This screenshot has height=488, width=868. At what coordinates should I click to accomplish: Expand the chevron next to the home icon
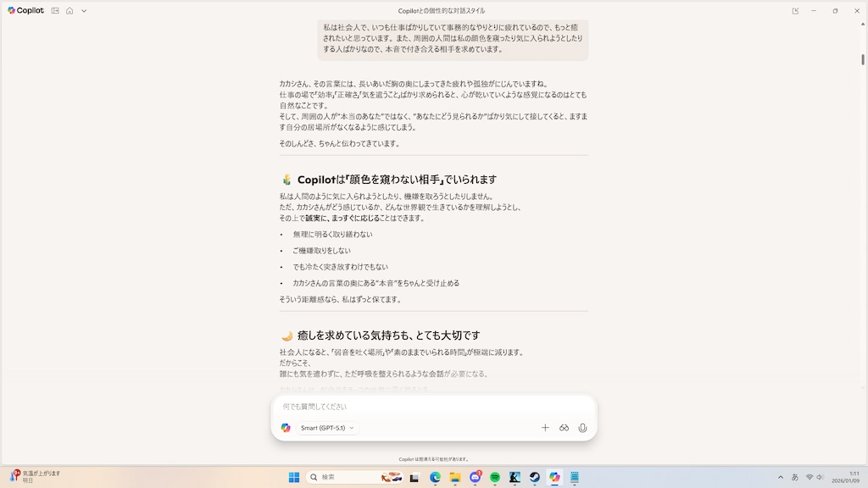[x=82, y=11]
